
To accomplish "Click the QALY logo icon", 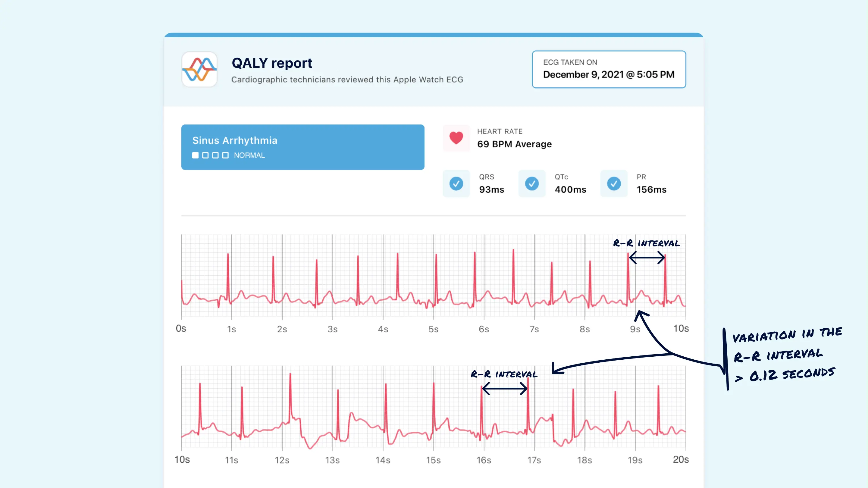I will (199, 69).
